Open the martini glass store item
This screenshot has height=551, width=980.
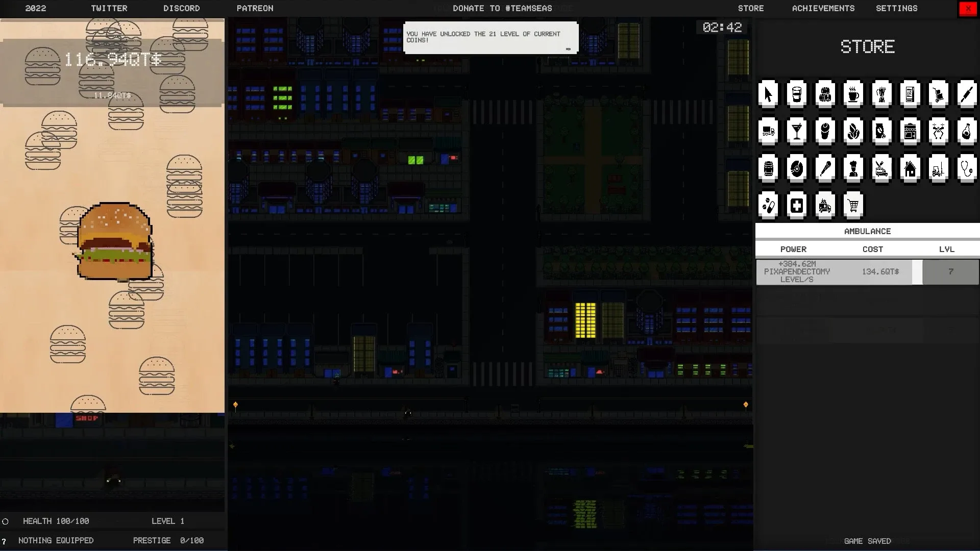796,132
